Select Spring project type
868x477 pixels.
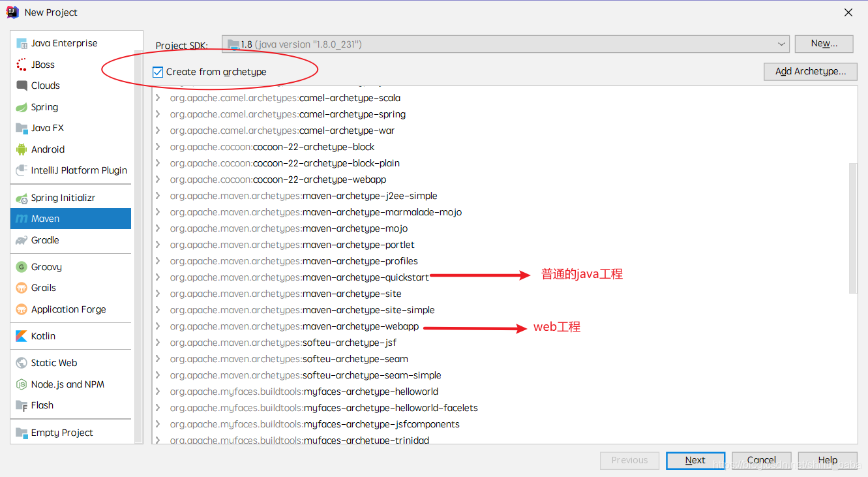click(70, 107)
